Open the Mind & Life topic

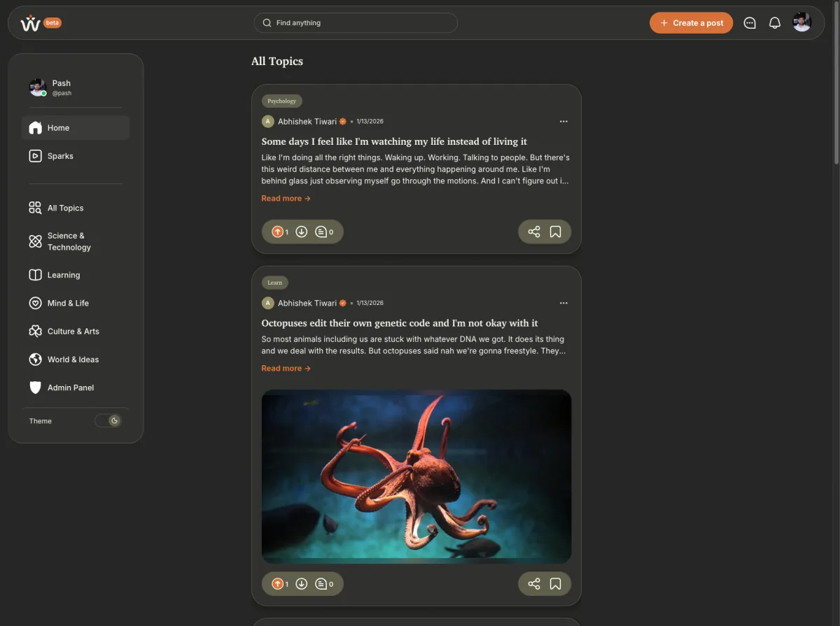67,303
